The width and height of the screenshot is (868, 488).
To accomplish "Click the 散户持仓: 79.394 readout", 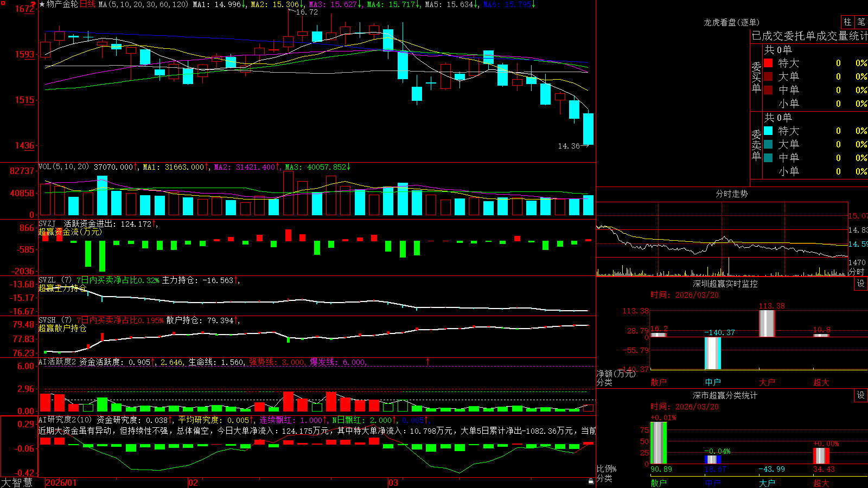I will coord(202,320).
